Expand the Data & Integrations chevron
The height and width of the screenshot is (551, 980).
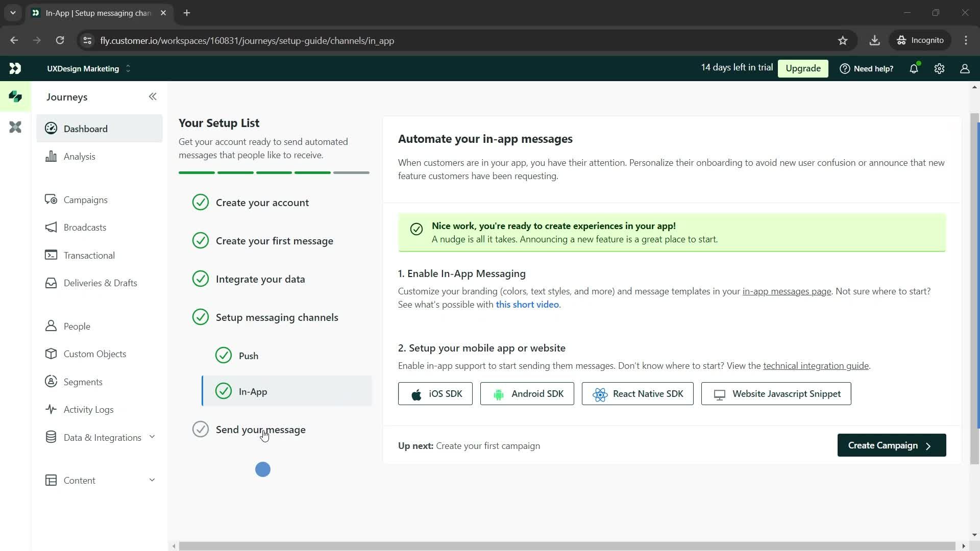152,437
